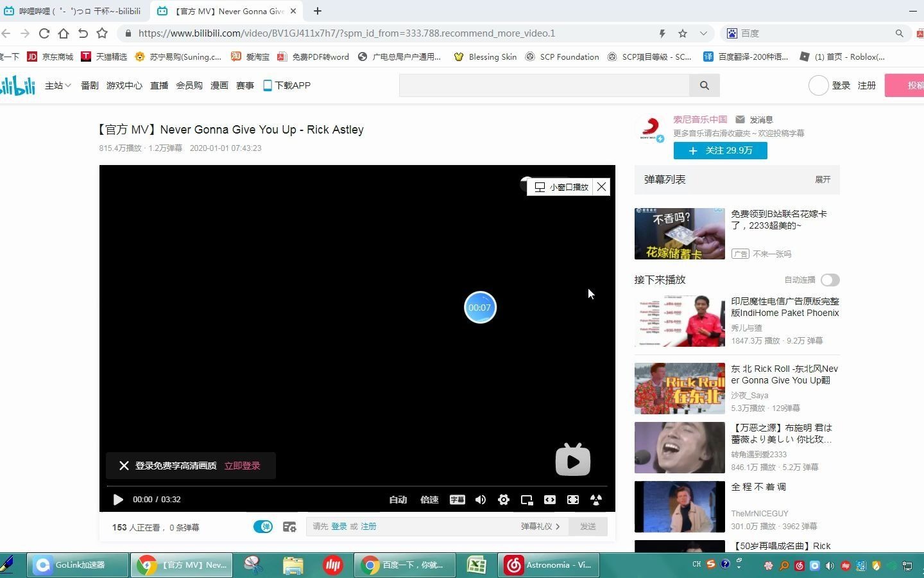Click the 小窗口播放 mini-player button

(x=561, y=187)
